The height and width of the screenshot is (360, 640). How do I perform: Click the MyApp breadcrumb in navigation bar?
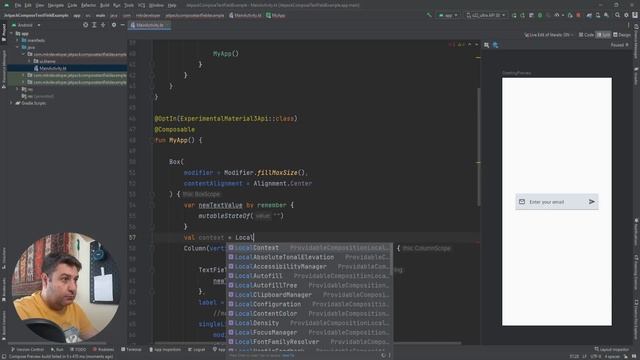coord(276,16)
